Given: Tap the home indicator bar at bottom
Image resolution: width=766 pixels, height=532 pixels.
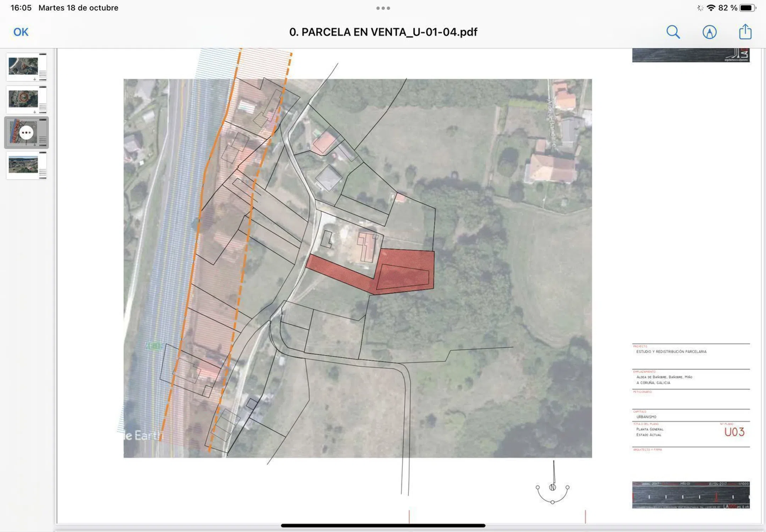Looking at the screenshot, I should (383, 525).
